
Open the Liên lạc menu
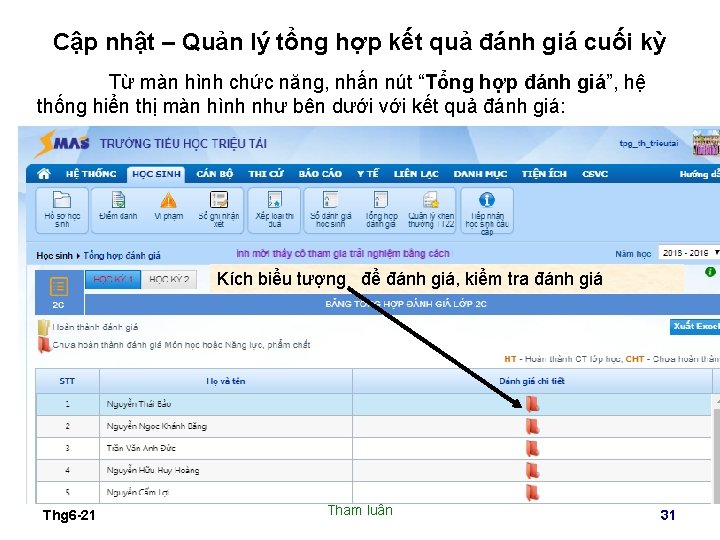click(416, 174)
